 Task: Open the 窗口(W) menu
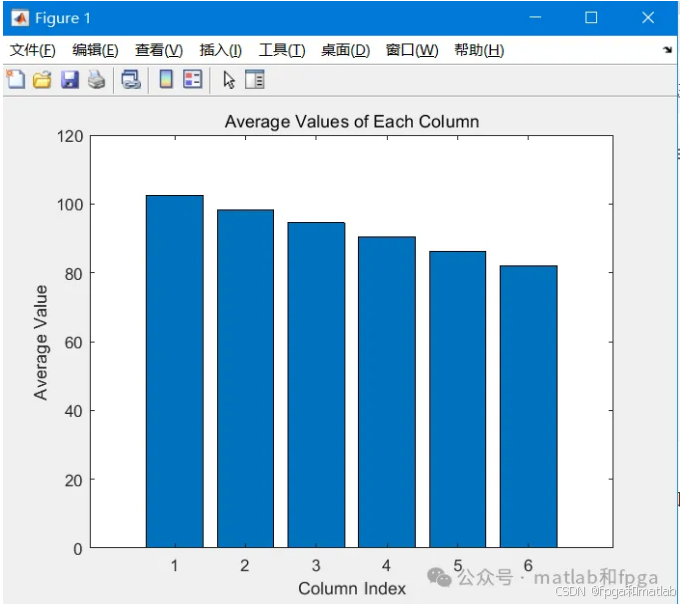click(412, 50)
